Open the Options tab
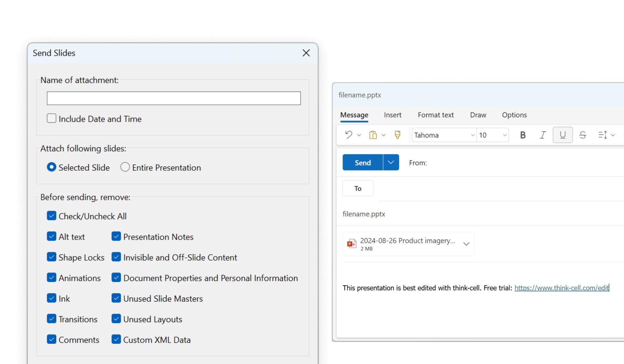 [514, 115]
